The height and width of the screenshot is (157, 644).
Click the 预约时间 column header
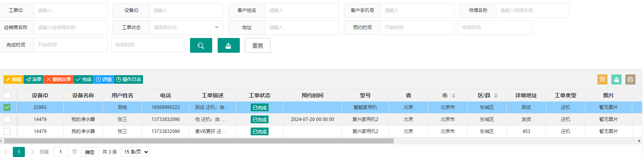[x=312, y=95]
